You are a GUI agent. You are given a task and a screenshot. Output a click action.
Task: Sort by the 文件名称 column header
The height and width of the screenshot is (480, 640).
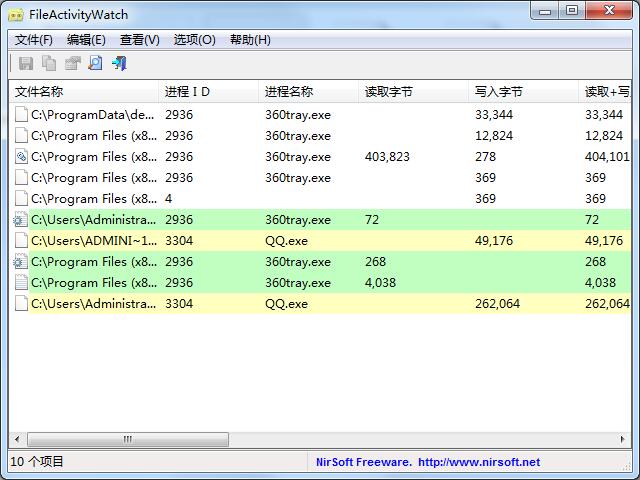tap(80, 92)
